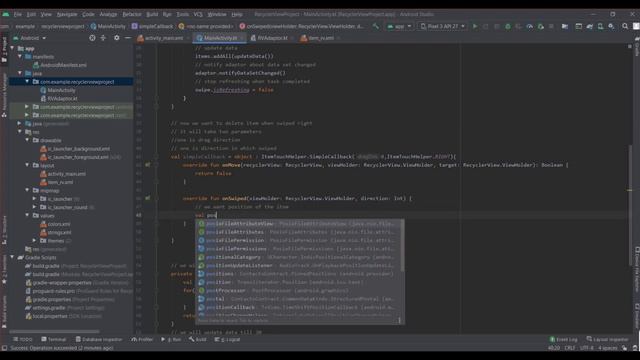Open the File menu

point(18,14)
